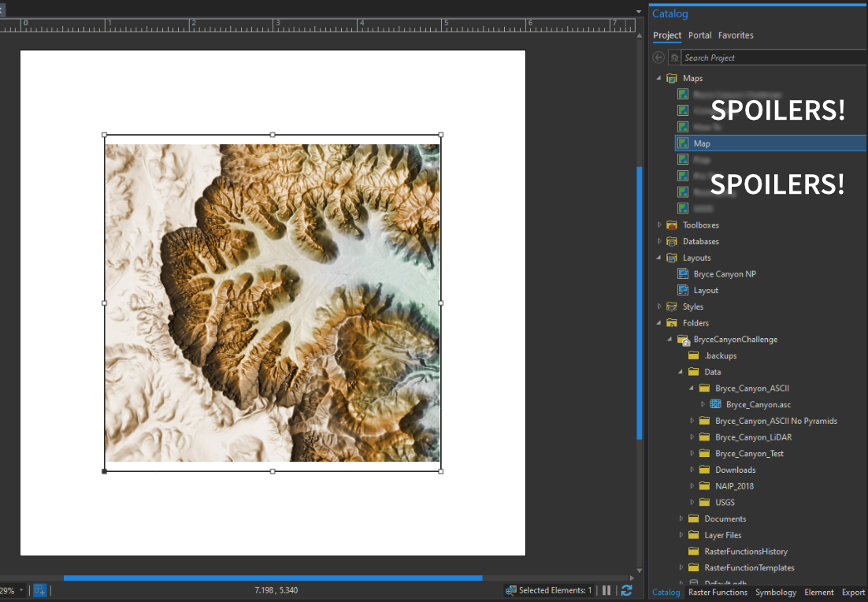The height and width of the screenshot is (602, 868).
Task: Collapse the Folders category
Action: click(x=658, y=323)
